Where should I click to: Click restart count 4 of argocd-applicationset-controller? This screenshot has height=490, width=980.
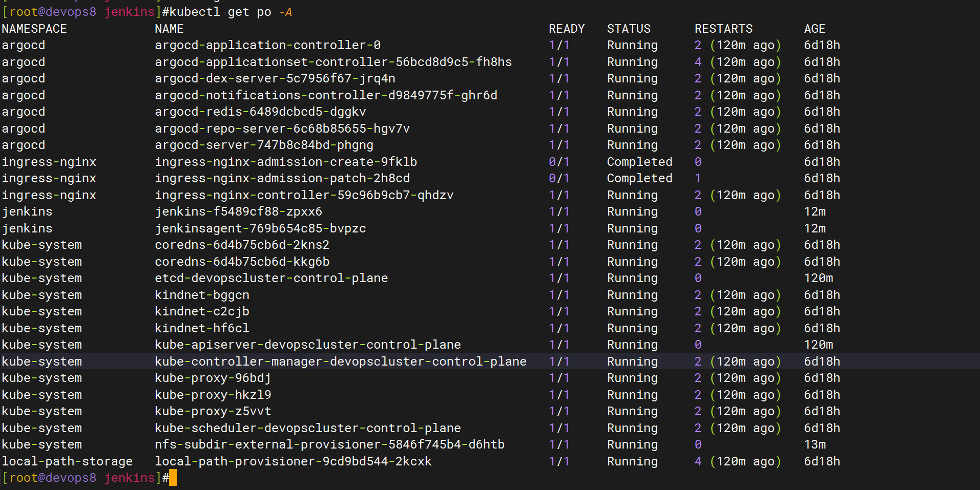click(x=698, y=62)
